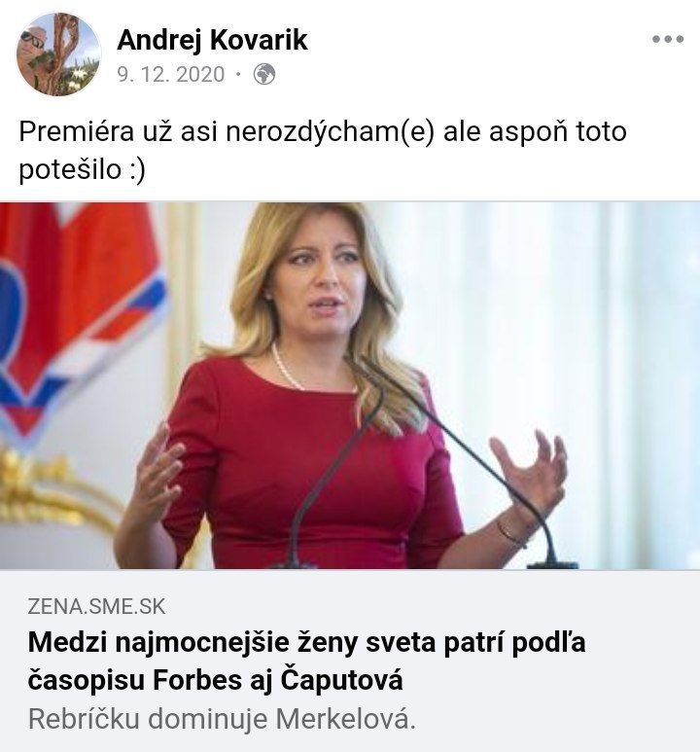
Task: Click the ZENA.SME.SK source domain label
Action: [x=96, y=607]
